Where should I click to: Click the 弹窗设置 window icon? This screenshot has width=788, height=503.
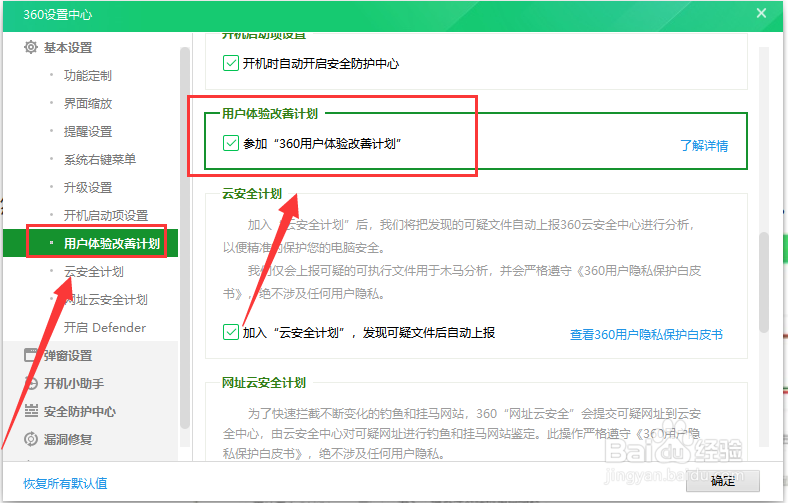(31, 355)
